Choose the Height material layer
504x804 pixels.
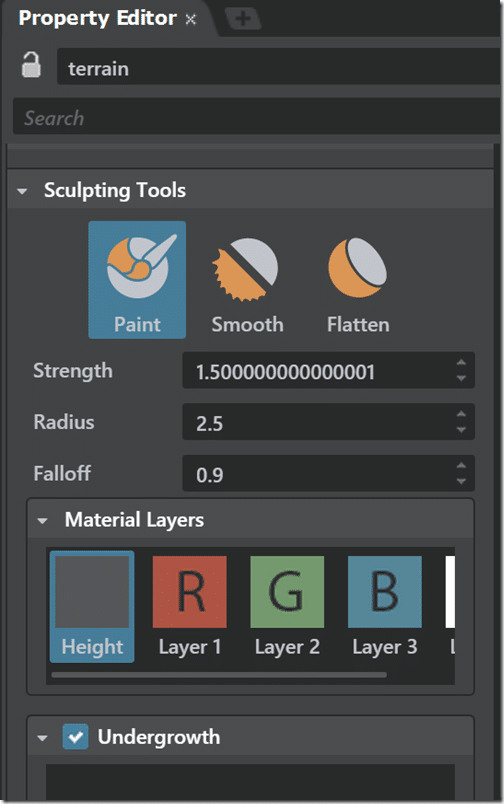click(x=92, y=607)
